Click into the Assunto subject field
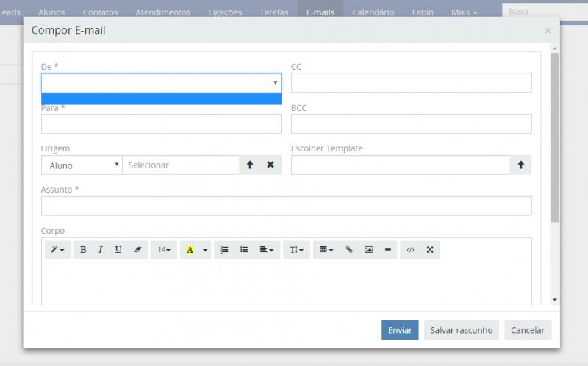This screenshot has height=366, width=588. 287,207
